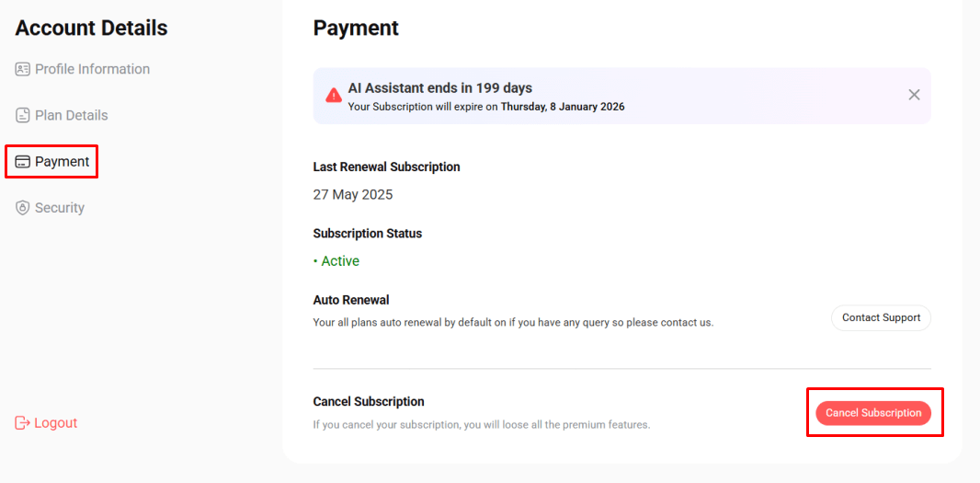Click the 27 May 2025 renewal date
This screenshot has width=980, height=483.
point(353,194)
